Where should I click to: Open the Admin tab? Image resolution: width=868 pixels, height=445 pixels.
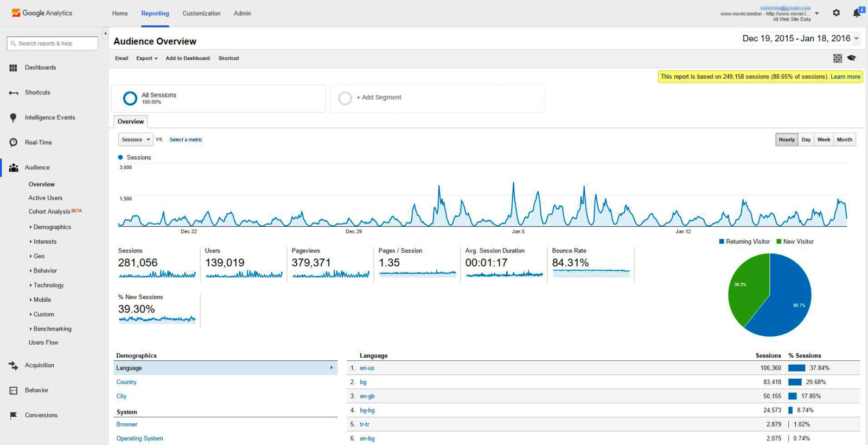(242, 14)
